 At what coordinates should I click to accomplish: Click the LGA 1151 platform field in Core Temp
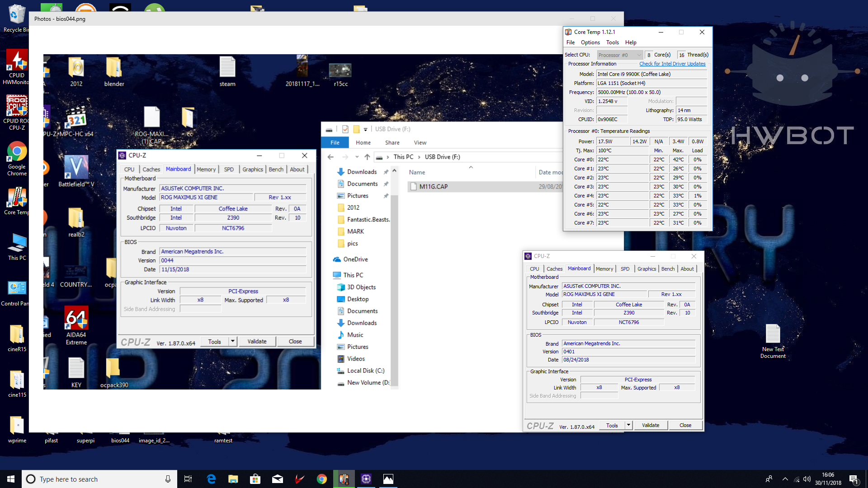pyautogui.click(x=651, y=83)
